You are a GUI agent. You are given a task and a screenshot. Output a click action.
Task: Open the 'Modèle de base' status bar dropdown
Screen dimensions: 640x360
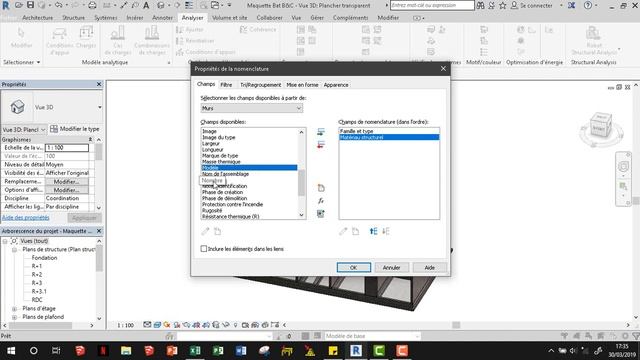372,336
